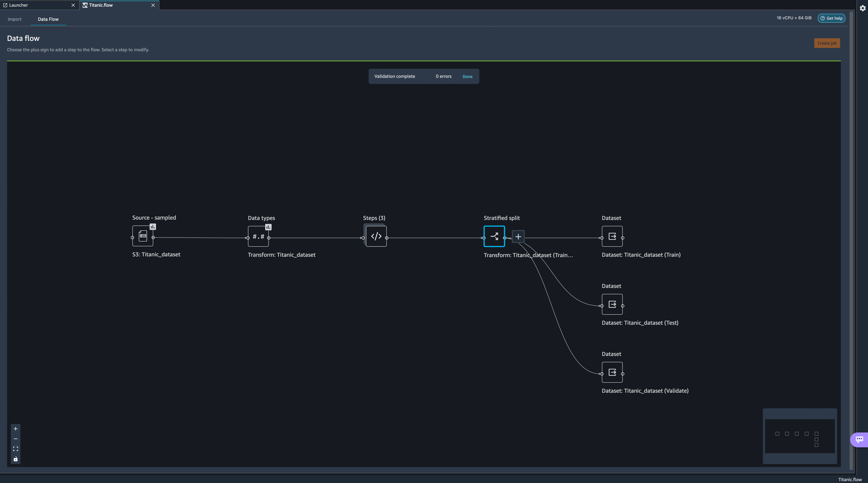868x483 pixels.
Task: Click the Validate dataset node icon
Action: point(612,372)
